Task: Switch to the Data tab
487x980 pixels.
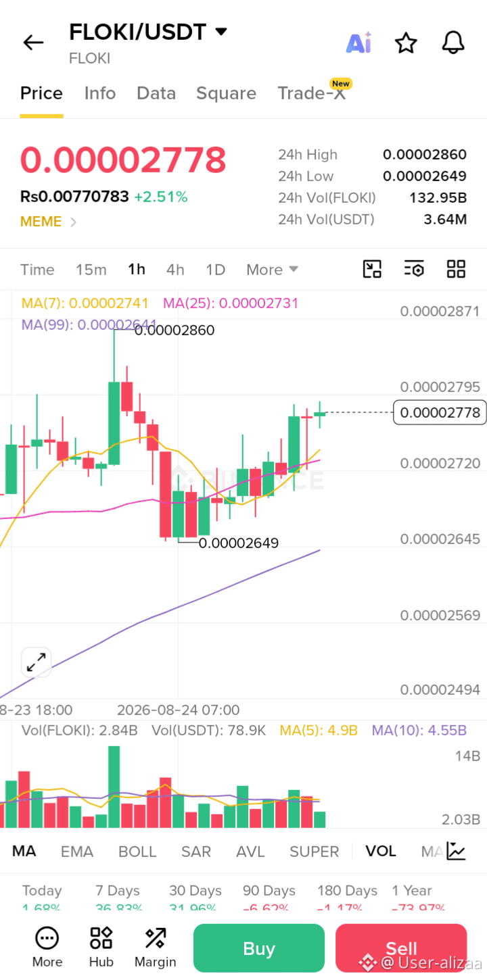Action: pyautogui.click(x=156, y=93)
